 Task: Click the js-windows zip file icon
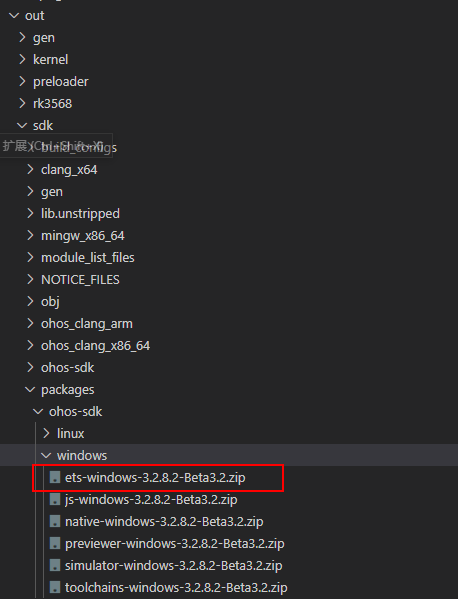55,499
